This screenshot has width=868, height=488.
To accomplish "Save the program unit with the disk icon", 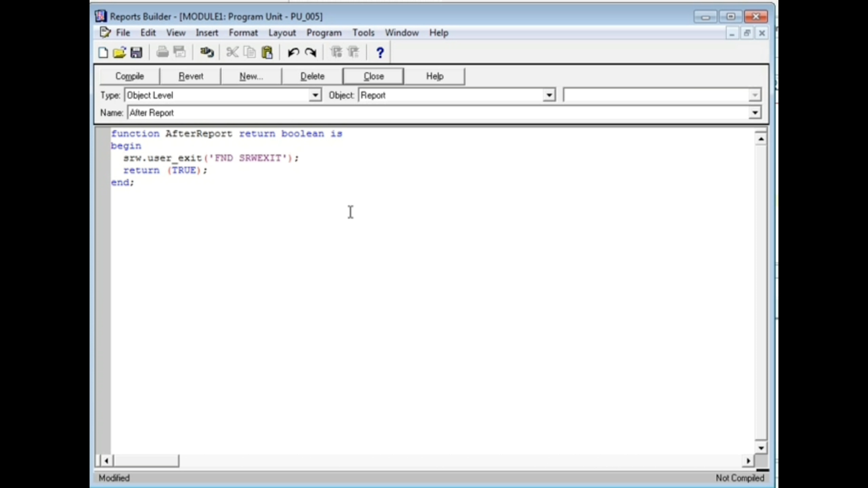I will (137, 52).
